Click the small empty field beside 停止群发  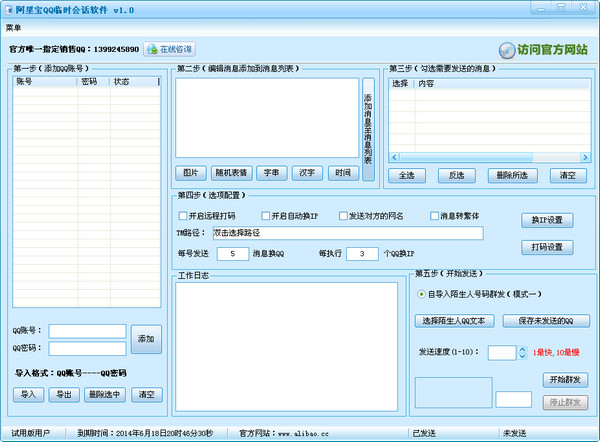click(514, 400)
